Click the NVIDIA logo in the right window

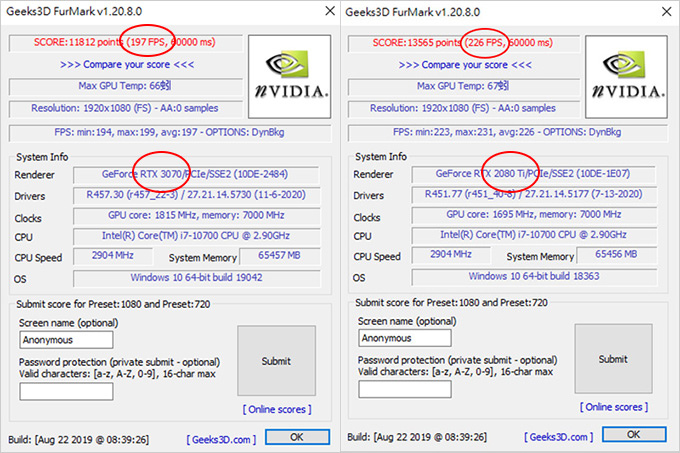(x=626, y=77)
